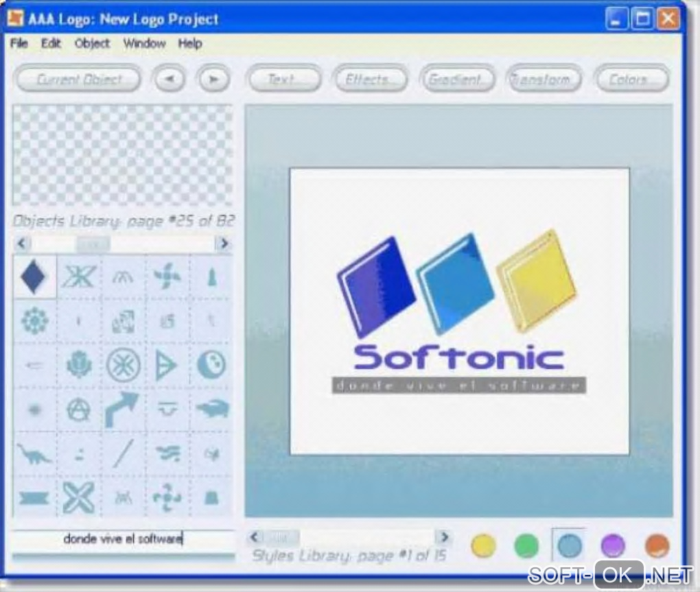Apply the purple style swatch
700x592 pixels.
[x=613, y=545]
